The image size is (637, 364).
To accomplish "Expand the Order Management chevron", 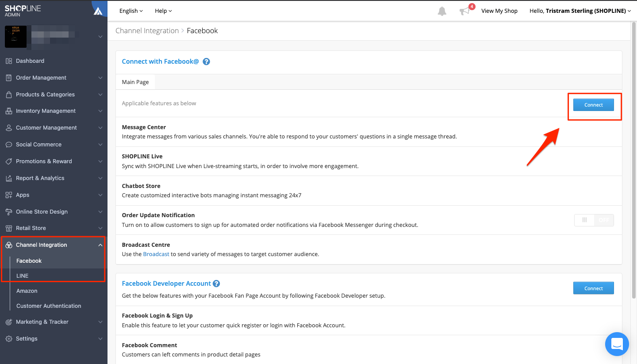I will click(100, 78).
